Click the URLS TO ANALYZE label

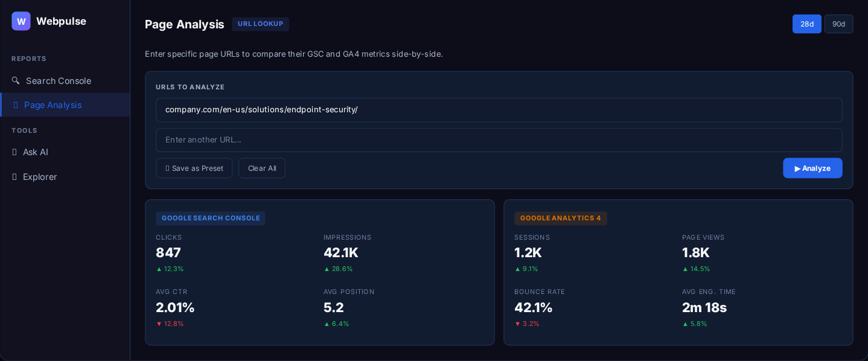click(x=190, y=87)
